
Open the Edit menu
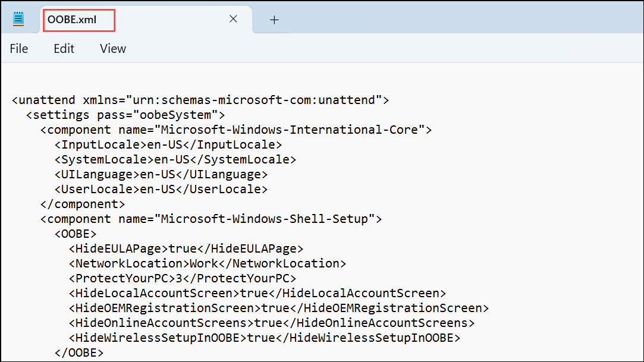coord(64,49)
